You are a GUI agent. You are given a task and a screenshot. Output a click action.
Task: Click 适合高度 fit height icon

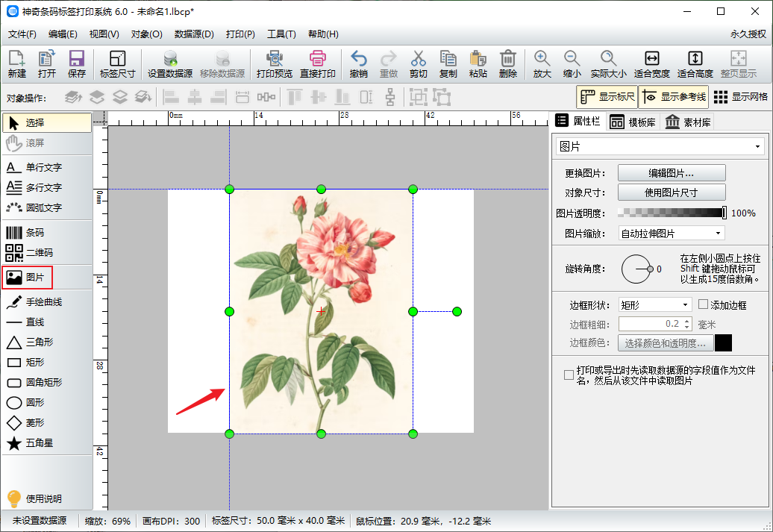[695, 64]
